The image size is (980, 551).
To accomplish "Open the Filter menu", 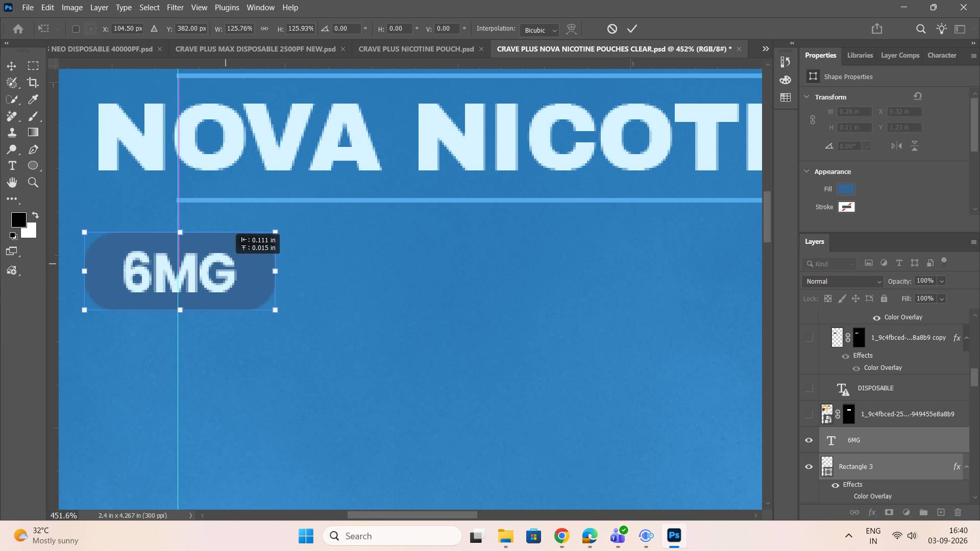I will coord(175,8).
